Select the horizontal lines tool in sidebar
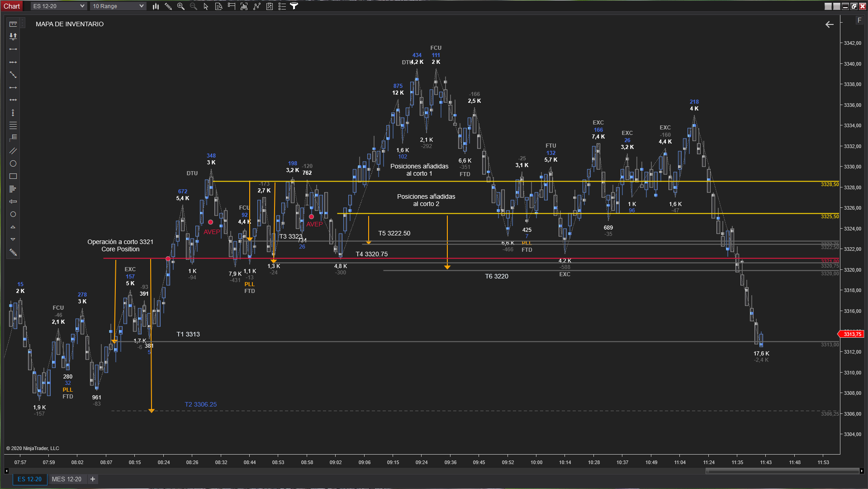The height and width of the screenshot is (489, 868). point(13,125)
